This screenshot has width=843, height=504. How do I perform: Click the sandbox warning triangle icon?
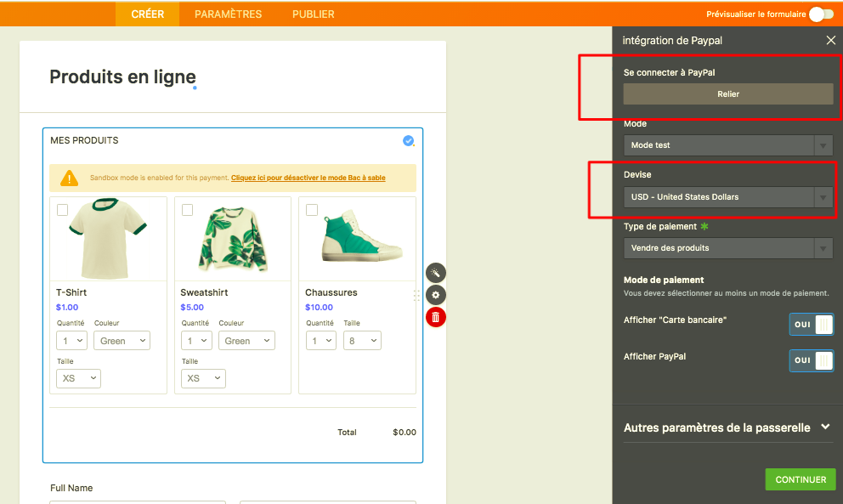(70, 178)
